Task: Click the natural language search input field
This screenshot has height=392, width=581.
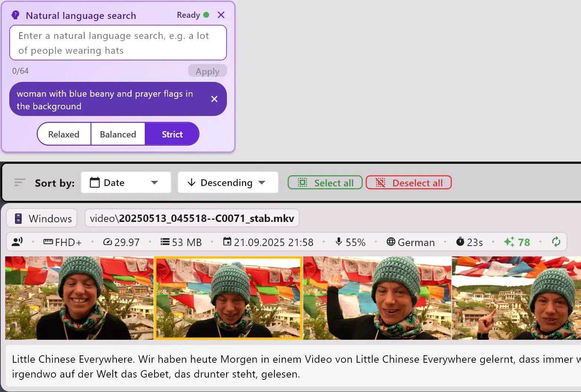Action: (118, 43)
